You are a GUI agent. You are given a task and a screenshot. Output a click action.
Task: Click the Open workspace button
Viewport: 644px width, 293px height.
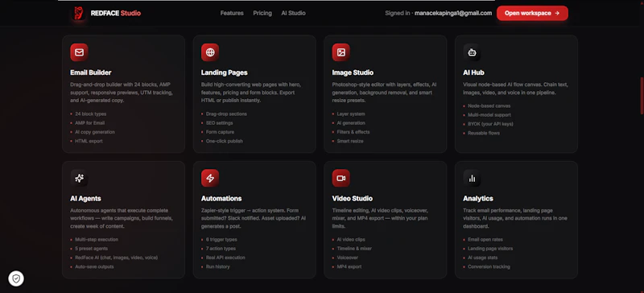click(532, 13)
